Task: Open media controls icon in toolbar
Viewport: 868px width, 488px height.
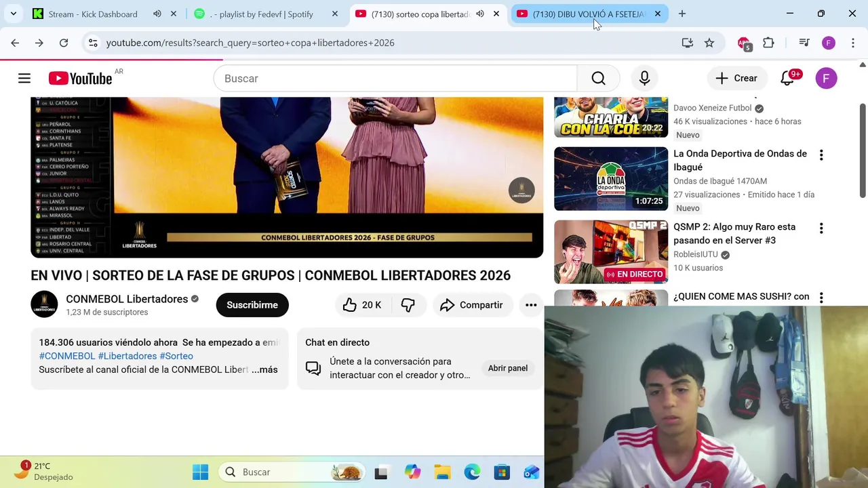Action: tap(804, 43)
